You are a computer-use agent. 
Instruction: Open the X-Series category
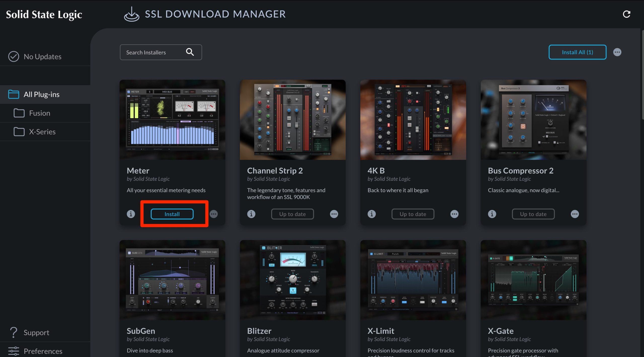[45, 132]
